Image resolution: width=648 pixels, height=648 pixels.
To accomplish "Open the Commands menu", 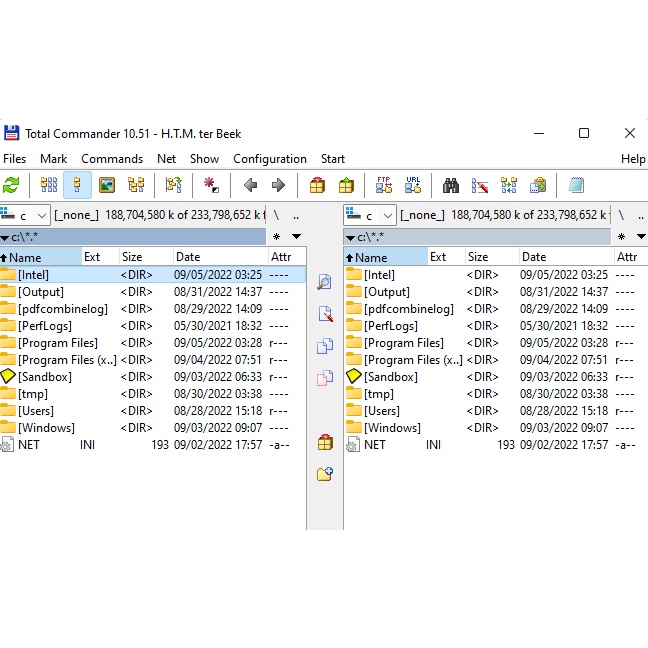I will pyautogui.click(x=112, y=159).
